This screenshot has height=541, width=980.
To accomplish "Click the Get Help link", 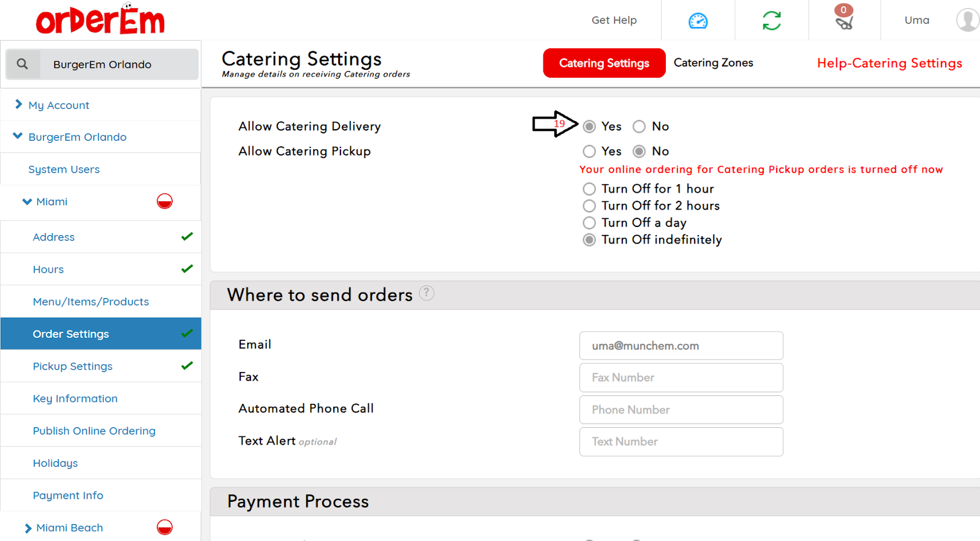I will 614,20.
